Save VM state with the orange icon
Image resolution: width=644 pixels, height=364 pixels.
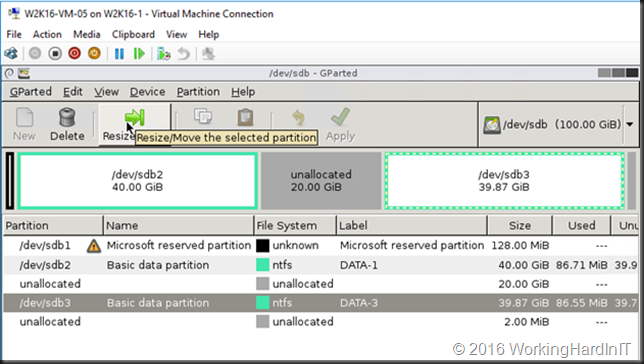point(94,53)
